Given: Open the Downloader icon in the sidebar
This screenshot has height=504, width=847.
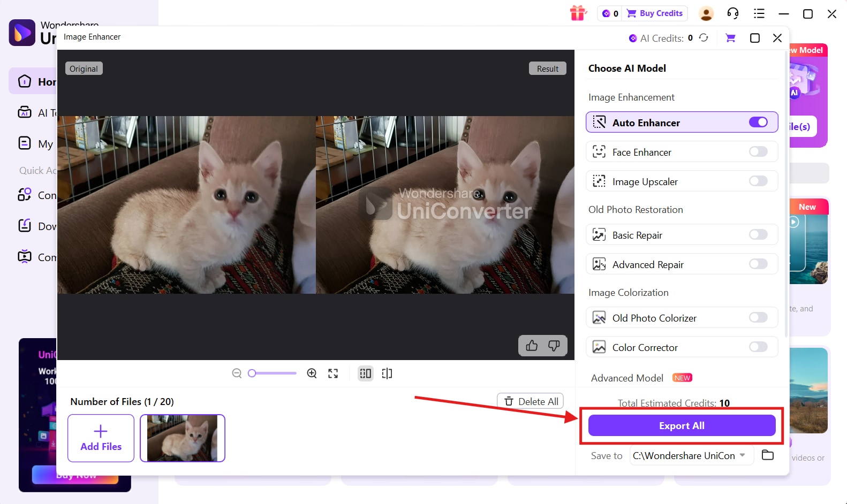Looking at the screenshot, I should pyautogui.click(x=25, y=226).
